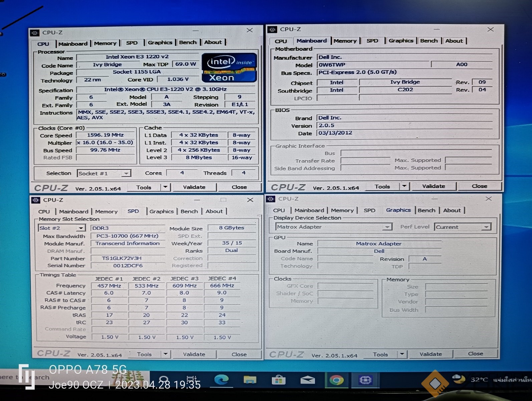Screen dimensions: 532x401
Task: Click CPU-Z app icon in Mainboard window title bar
Action: click(x=272, y=29)
